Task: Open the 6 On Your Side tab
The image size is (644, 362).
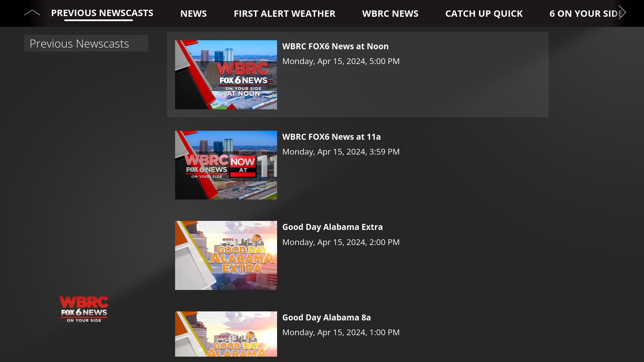Action: (x=586, y=13)
